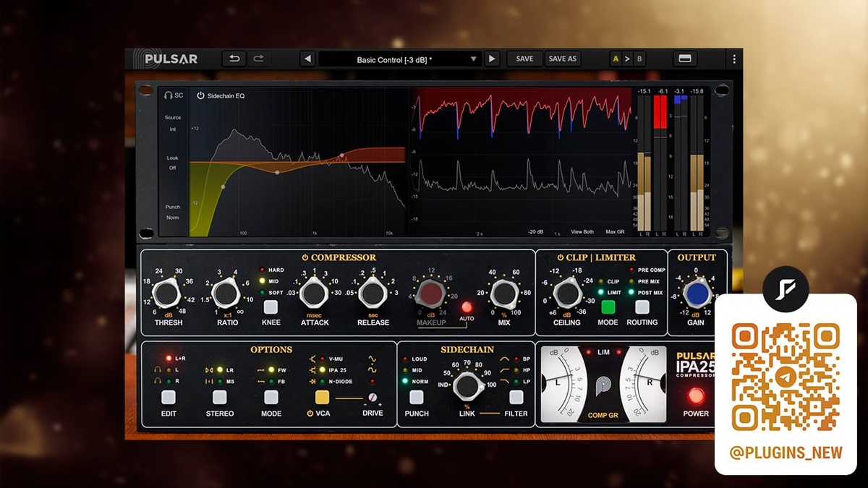Viewport: 868px width, 488px height.
Task: Click the RATIO knob
Action: tap(226, 294)
